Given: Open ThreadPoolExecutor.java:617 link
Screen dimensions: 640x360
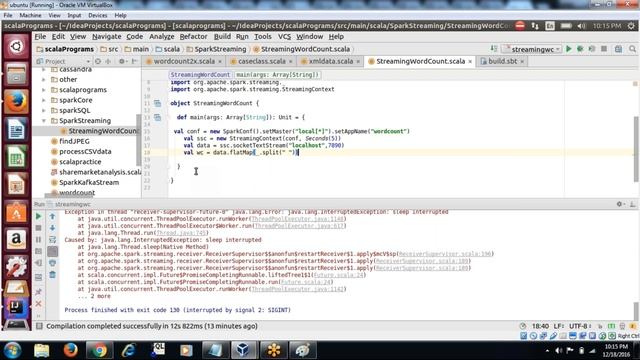Looking at the screenshot, I should click(299, 226).
